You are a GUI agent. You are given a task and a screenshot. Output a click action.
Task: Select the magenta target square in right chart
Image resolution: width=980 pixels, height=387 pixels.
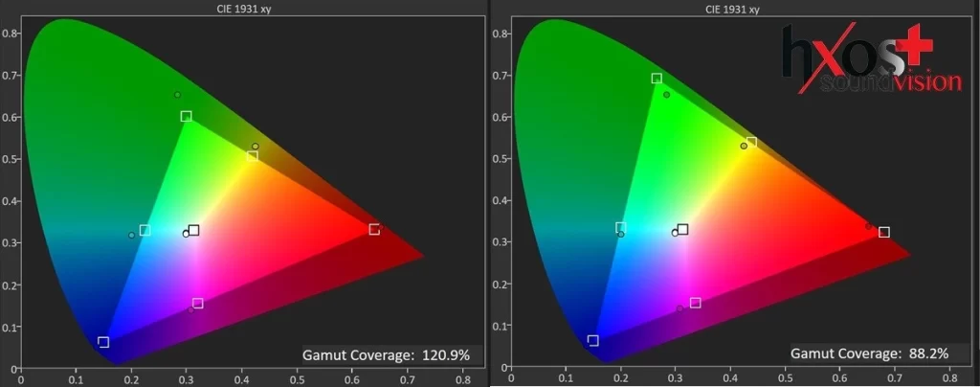696,303
